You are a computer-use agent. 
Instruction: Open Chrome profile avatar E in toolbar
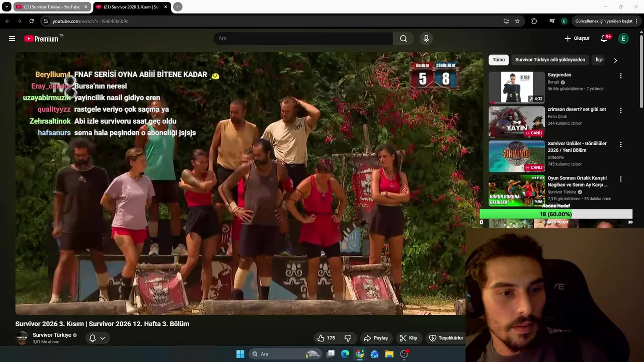click(564, 21)
